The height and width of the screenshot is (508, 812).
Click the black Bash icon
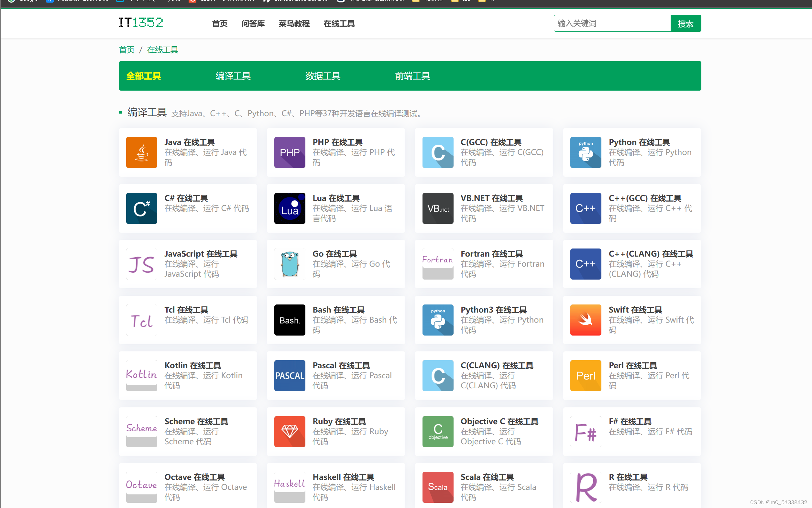(x=290, y=320)
